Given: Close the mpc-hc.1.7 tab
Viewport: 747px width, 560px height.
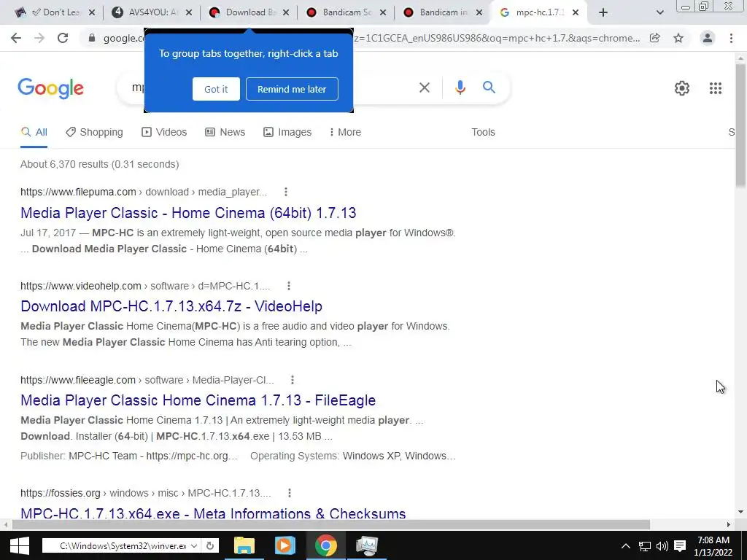Looking at the screenshot, I should (576, 12).
